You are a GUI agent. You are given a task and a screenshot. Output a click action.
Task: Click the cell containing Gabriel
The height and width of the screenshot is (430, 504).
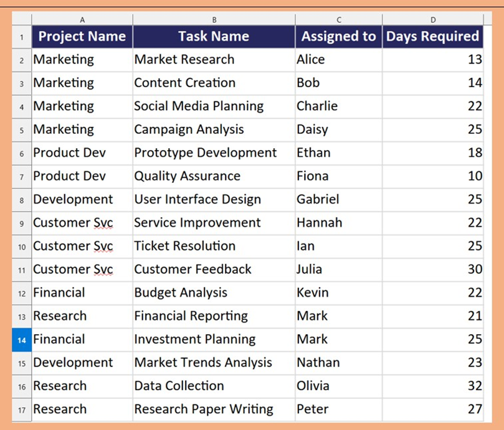(x=339, y=199)
